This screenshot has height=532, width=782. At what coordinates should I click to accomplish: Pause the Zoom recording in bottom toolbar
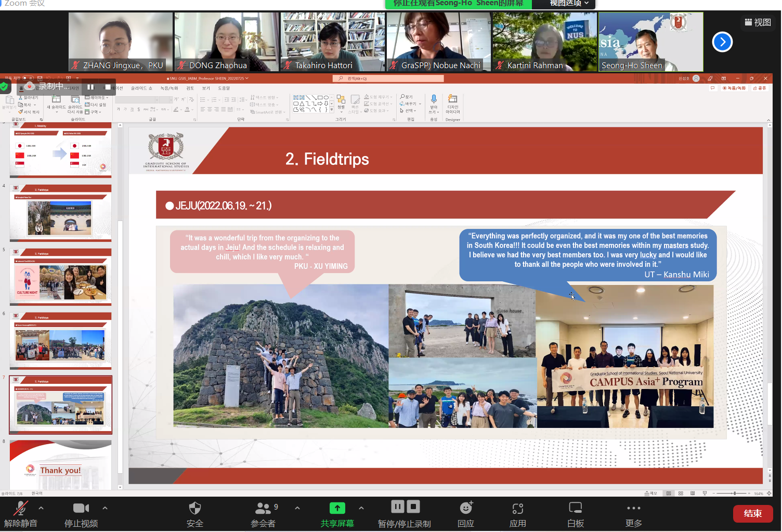pos(398,507)
